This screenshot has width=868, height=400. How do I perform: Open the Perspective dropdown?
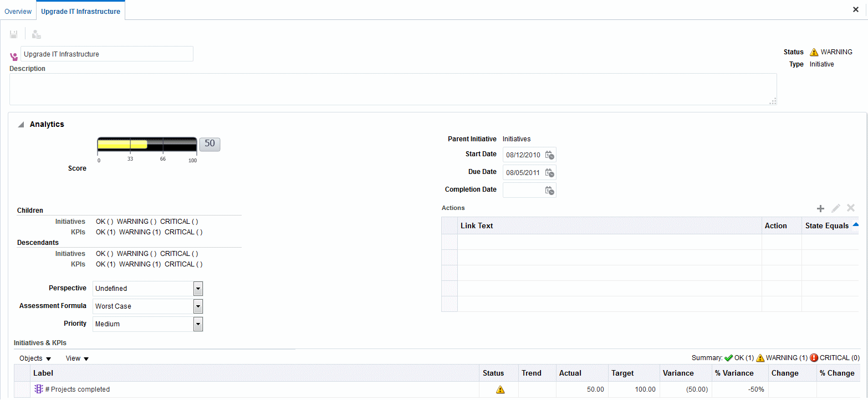(198, 289)
